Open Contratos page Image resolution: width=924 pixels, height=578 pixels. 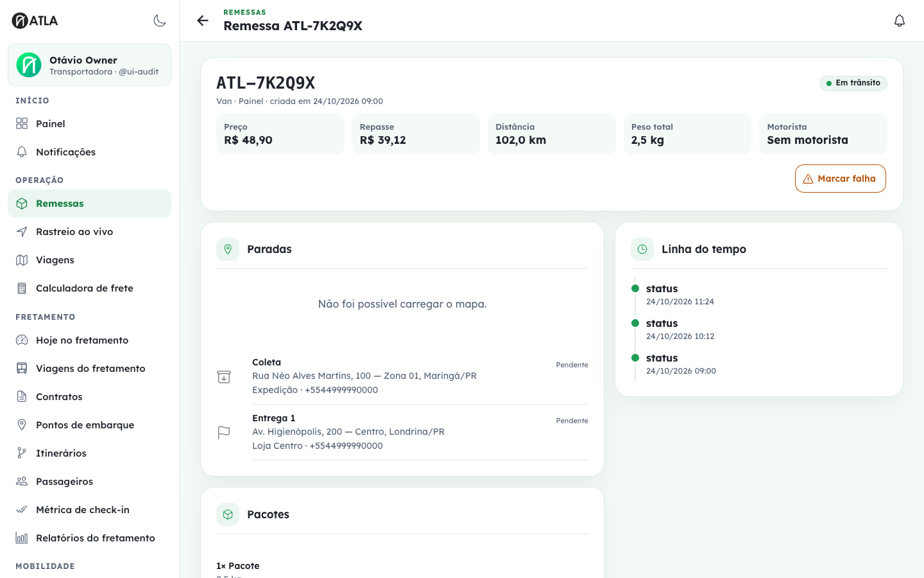point(89,397)
